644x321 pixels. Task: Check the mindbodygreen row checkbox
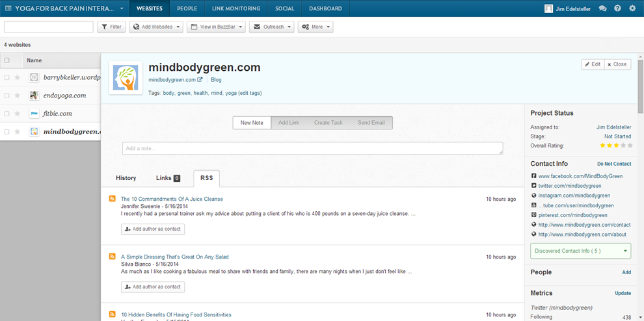point(7,131)
